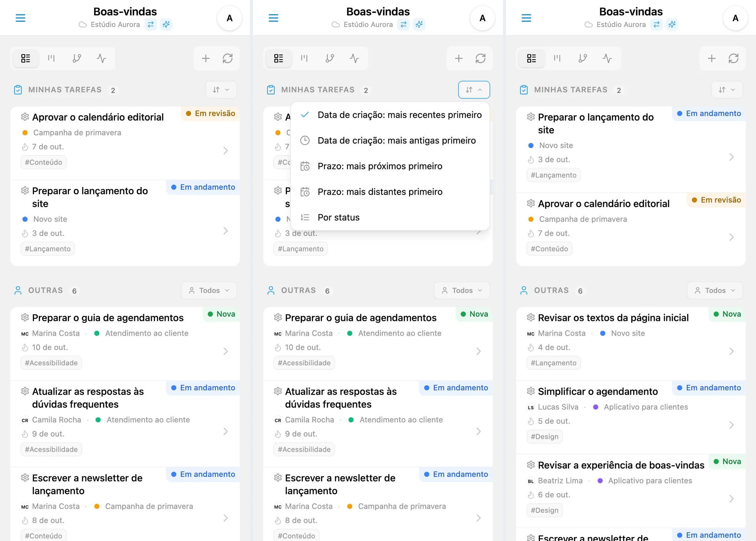Open Todos filter dropdown in left panel
This screenshot has height=541, width=756.
[x=209, y=290]
